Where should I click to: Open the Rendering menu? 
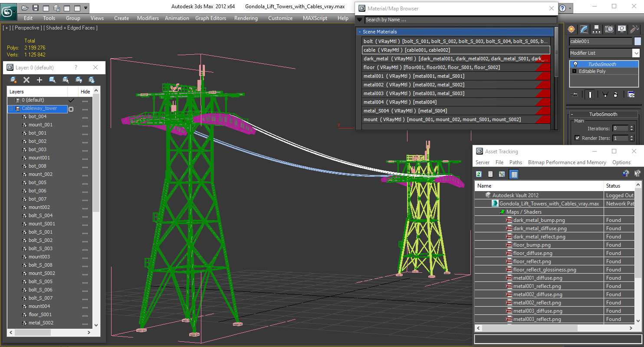[x=246, y=18]
